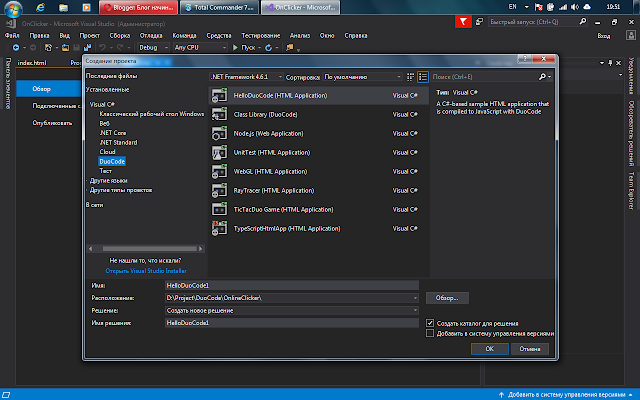Select Class Library (DuoCode) template icon
This screenshot has height=400, width=640.
(x=219, y=114)
